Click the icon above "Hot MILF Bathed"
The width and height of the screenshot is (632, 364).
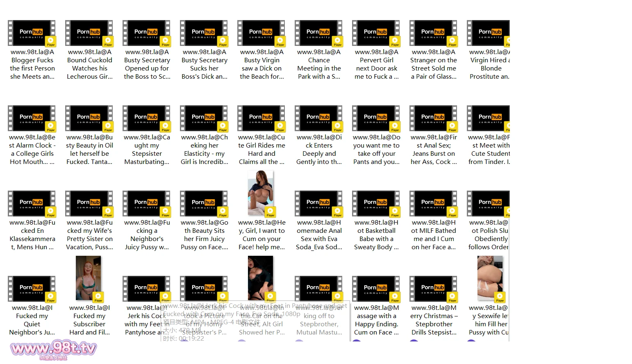pyautogui.click(x=434, y=203)
